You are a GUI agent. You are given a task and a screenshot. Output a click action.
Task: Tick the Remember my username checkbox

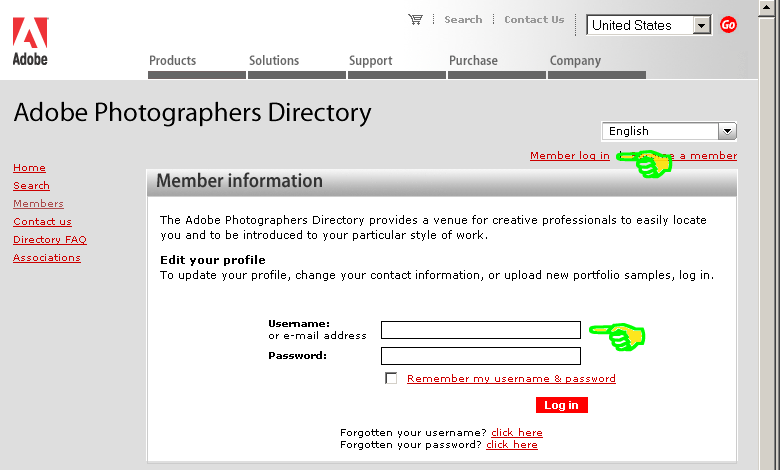coord(391,378)
